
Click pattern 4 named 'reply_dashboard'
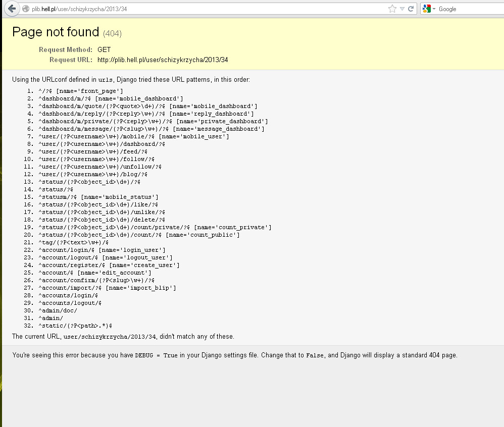pyautogui.click(x=146, y=114)
